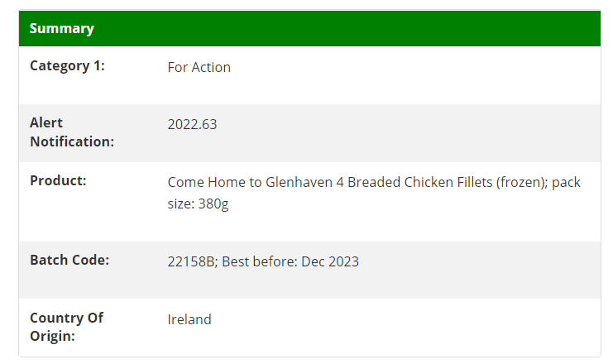Click the Country Of Origin label
The width and height of the screenshot is (613, 364).
(x=66, y=327)
